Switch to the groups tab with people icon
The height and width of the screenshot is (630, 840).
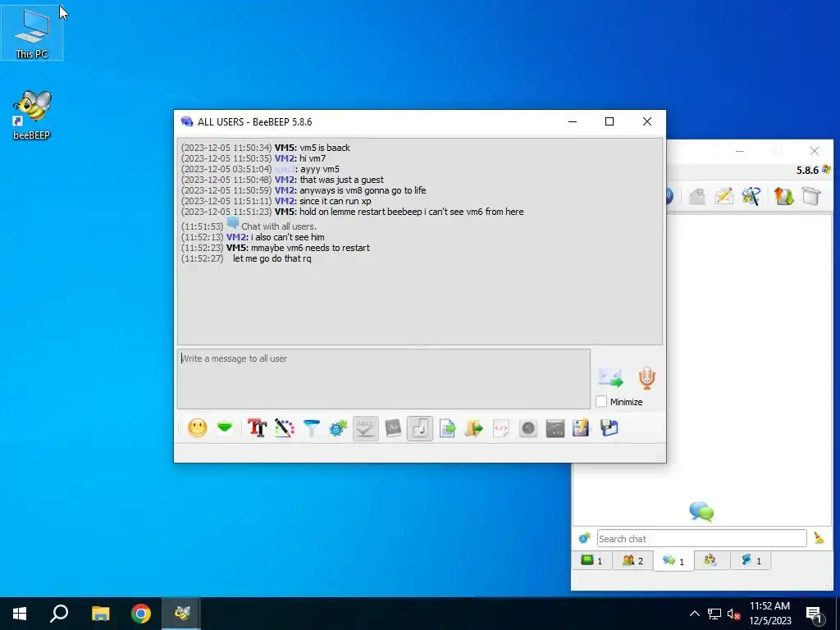click(x=711, y=560)
